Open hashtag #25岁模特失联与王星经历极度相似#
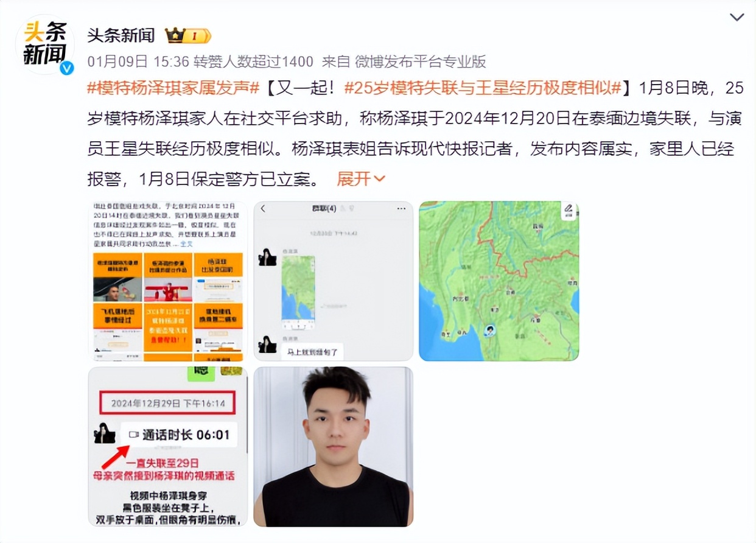Image resolution: width=756 pixels, height=543 pixels. 483,87
